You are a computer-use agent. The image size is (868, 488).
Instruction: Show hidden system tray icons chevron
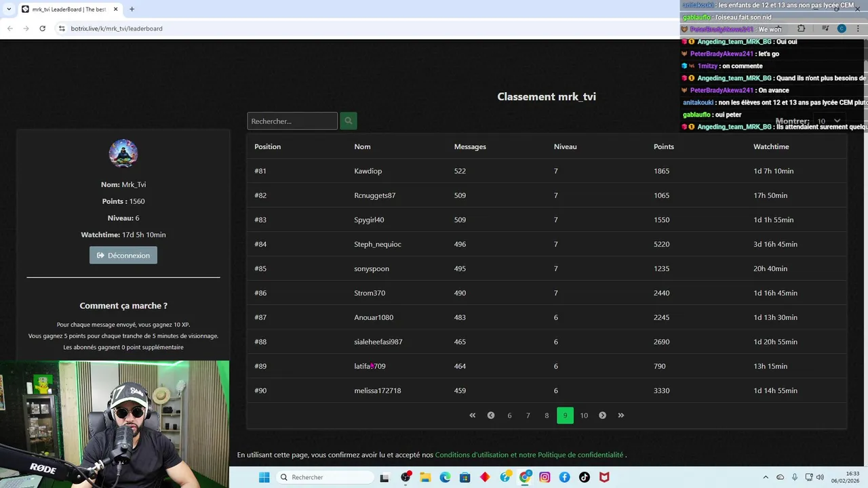[x=766, y=477]
